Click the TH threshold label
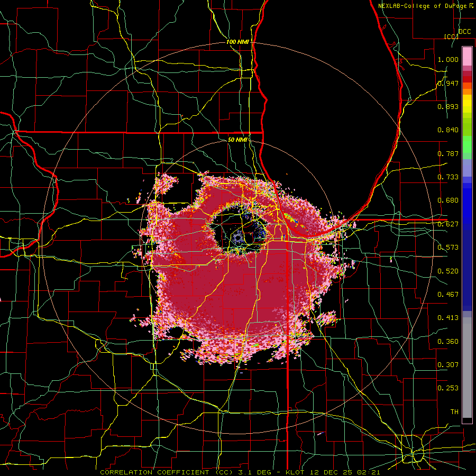 coord(454,412)
